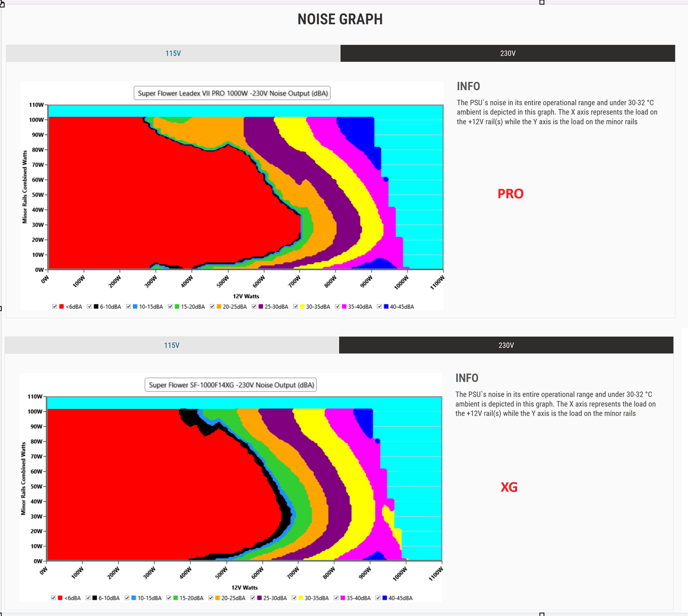Select magenta 35-40dBA swatch in Leadex VII PRO legend
The height and width of the screenshot is (616, 688).
[x=344, y=307]
